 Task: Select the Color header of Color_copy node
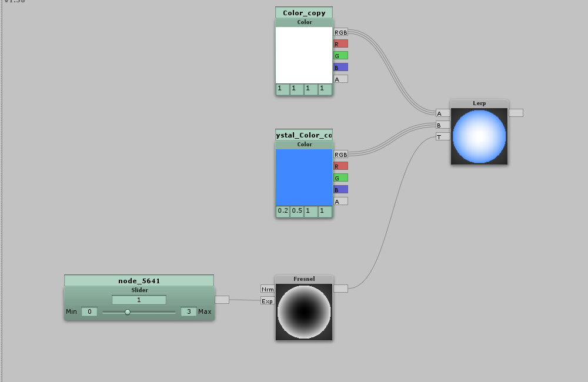coord(304,22)
